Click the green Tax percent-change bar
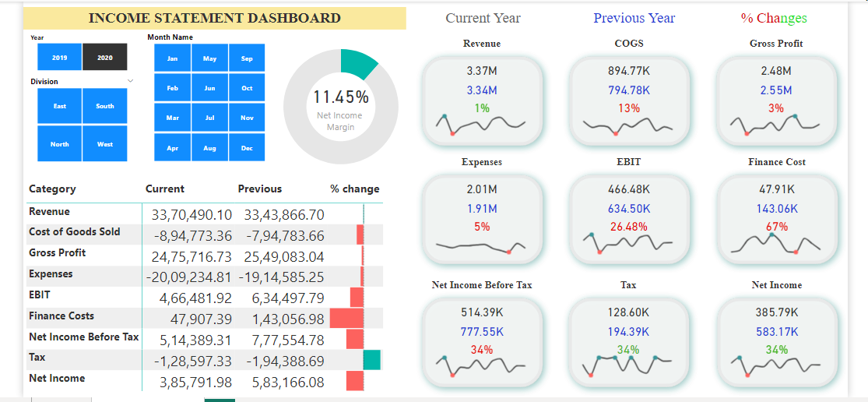This screenshot has height=402, width=868. click(x=372, y=360)
